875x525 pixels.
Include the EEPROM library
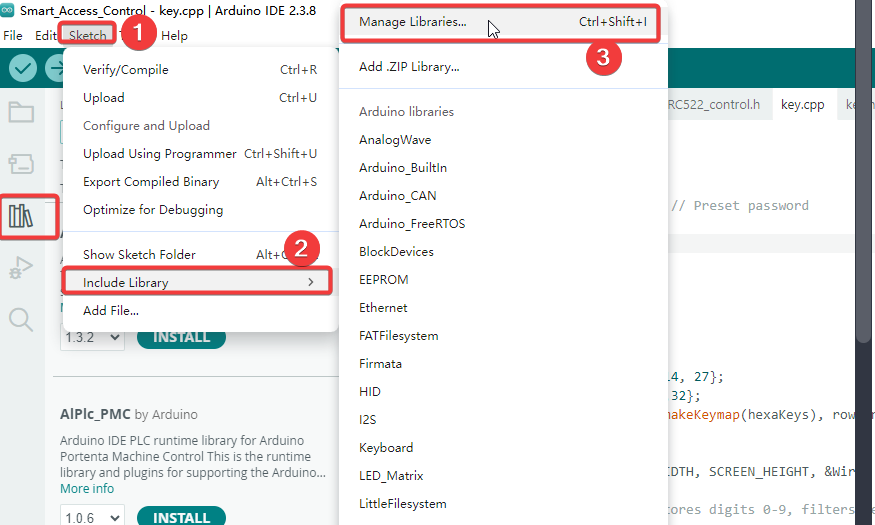[503, 280]
